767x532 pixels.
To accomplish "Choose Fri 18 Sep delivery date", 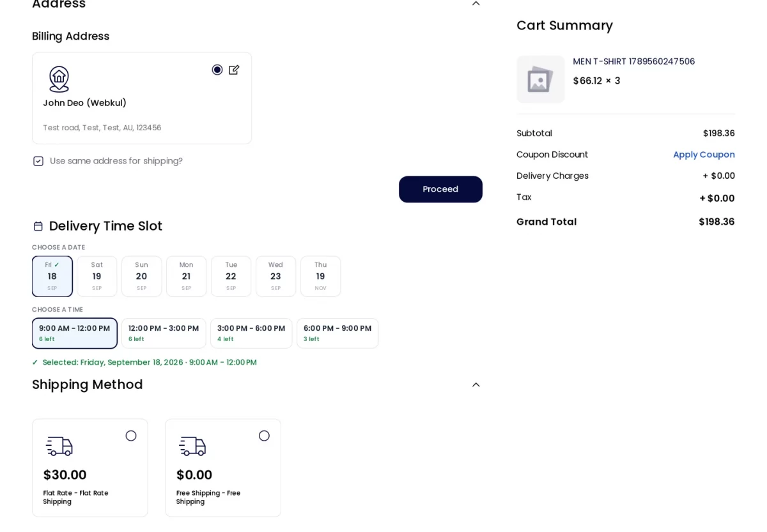I will pyautogui.click(x=52, y=277).
